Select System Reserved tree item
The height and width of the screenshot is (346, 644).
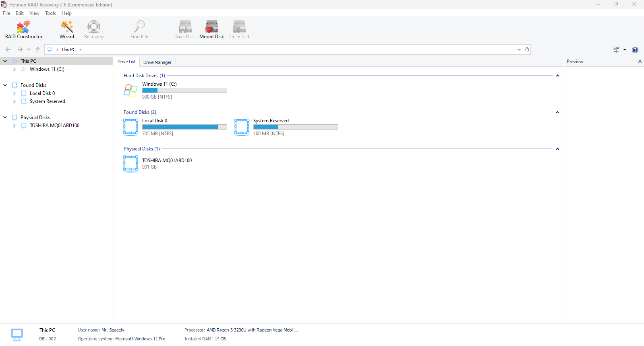[x=48, y=101]
